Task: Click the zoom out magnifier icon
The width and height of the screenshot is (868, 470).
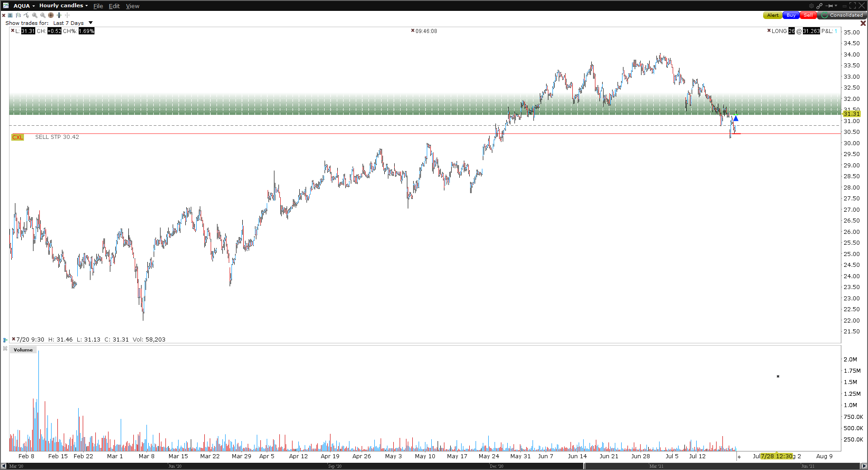Action: pos(42,15)
